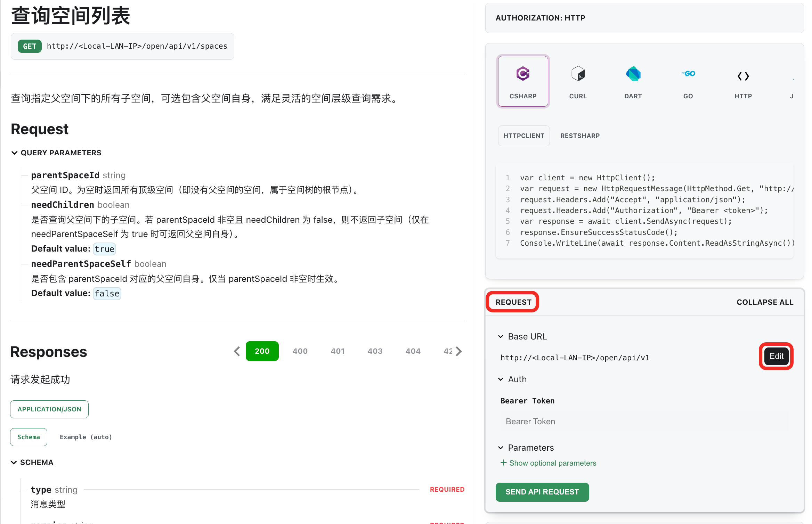The width and height of the screenshot is (812, 524).
Task: Select the 400 response tab
Action: click(x=300, y=351)
